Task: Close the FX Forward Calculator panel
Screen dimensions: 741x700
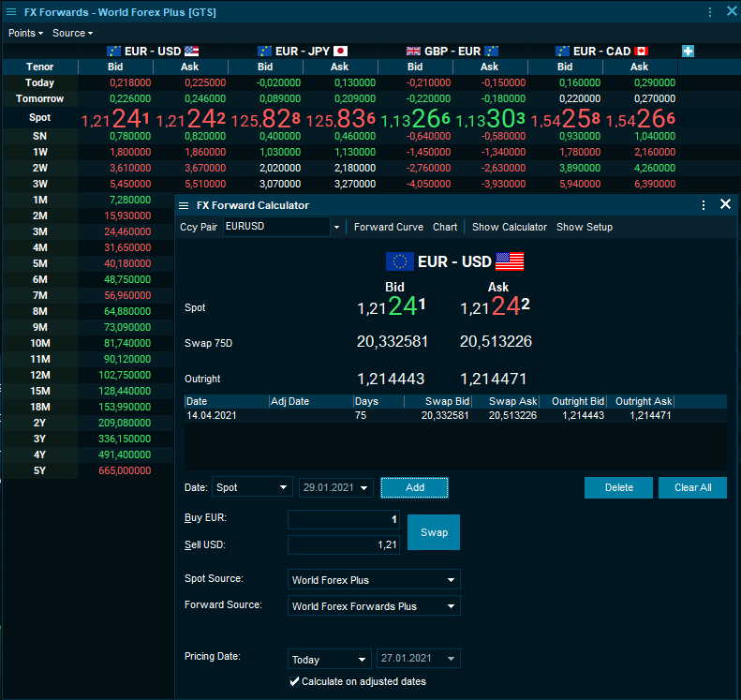Action: pos(725,204)
